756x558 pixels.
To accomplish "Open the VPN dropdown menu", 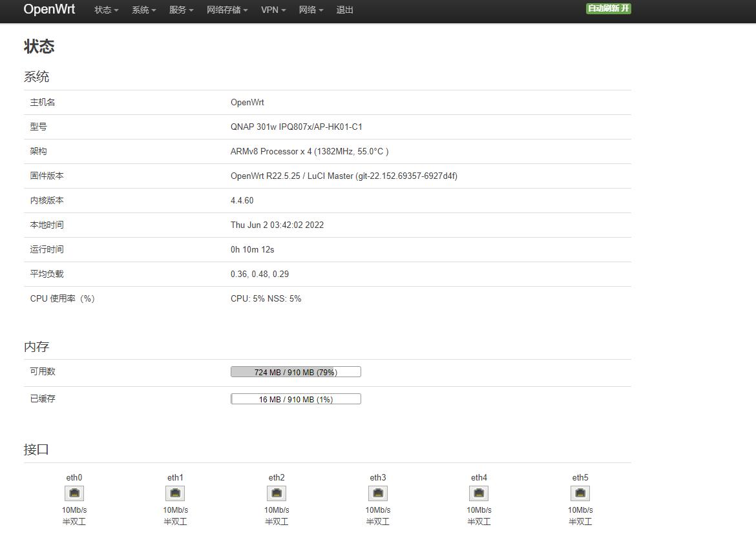I will (273, 10).
